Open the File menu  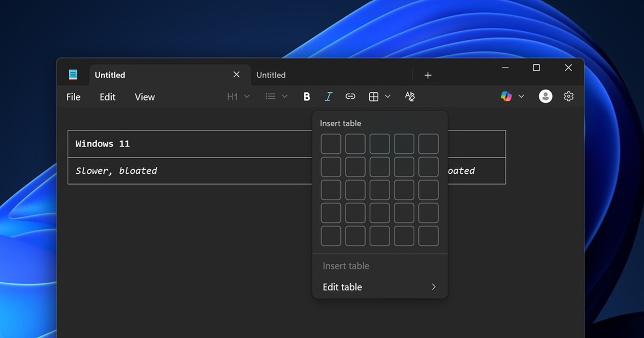coord(74,97)
